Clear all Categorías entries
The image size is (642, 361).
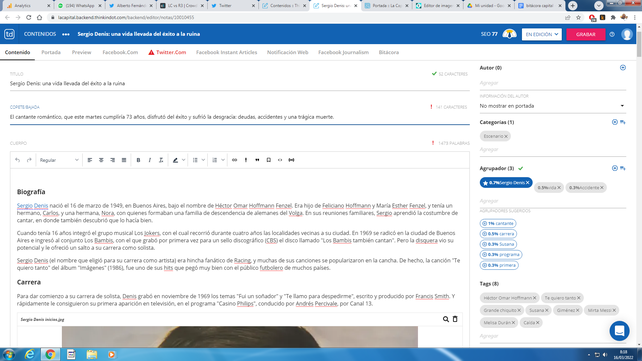point(615,122)
